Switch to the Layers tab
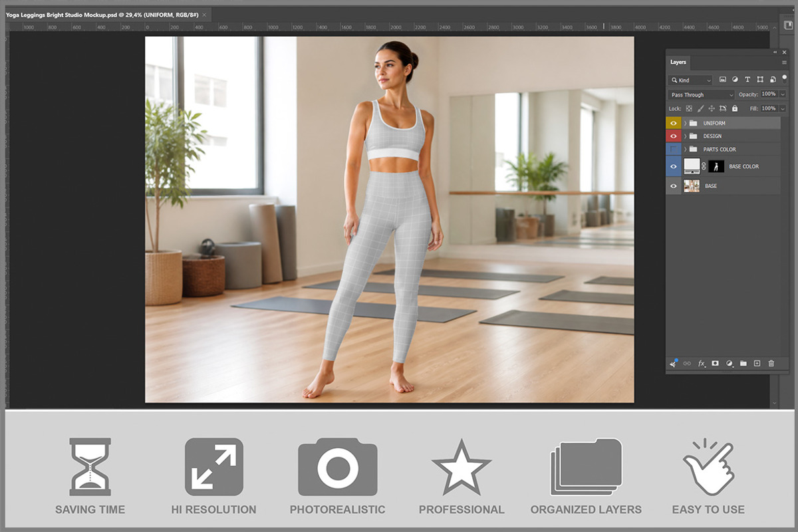 tap(678, 62)
